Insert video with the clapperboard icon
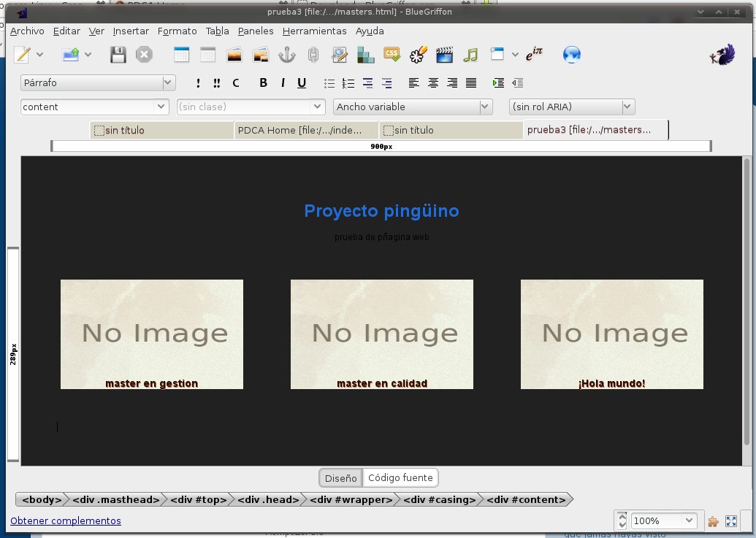 coord(444,55)
